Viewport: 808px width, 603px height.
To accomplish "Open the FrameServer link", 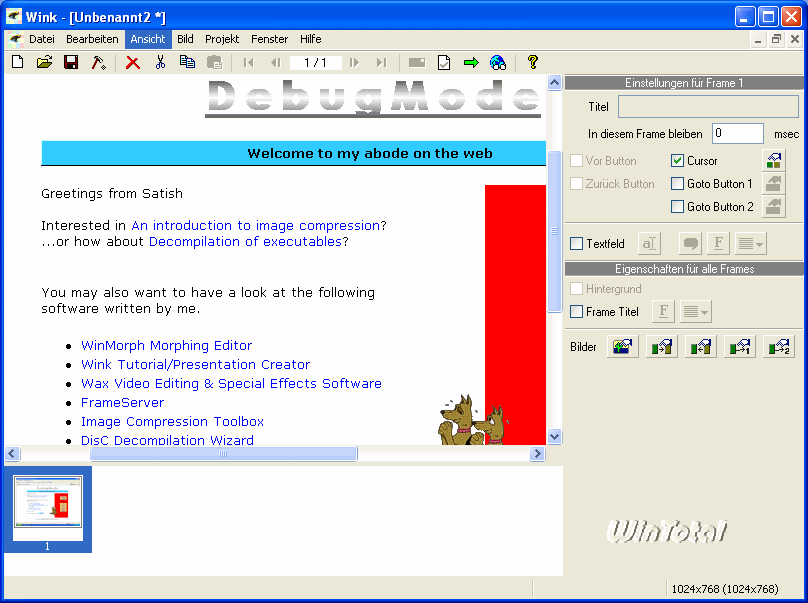I will [x=123, y=403].
